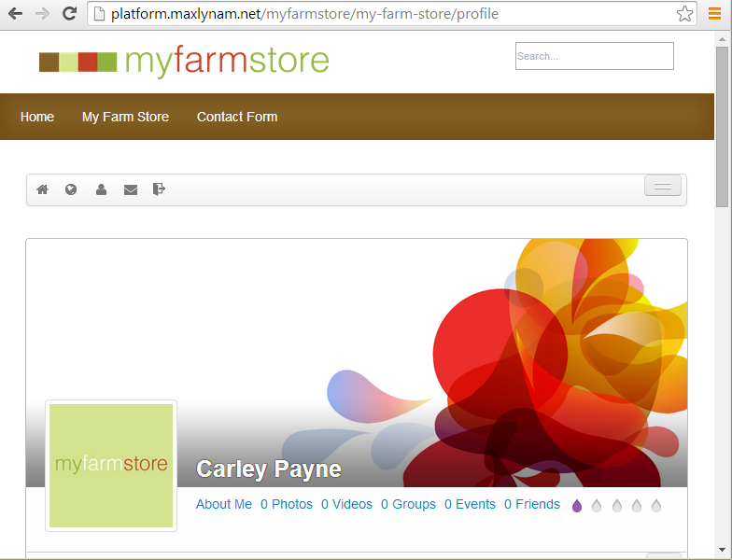732x560 pixels.
Task: Open the My Farm Store menu item
Action: pos(125,117)
